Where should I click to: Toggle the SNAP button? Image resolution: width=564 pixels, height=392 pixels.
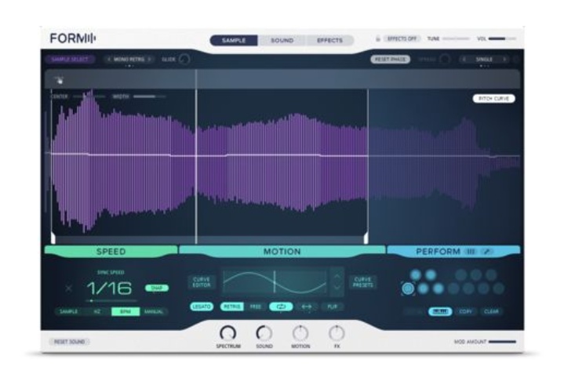point(157,288)
